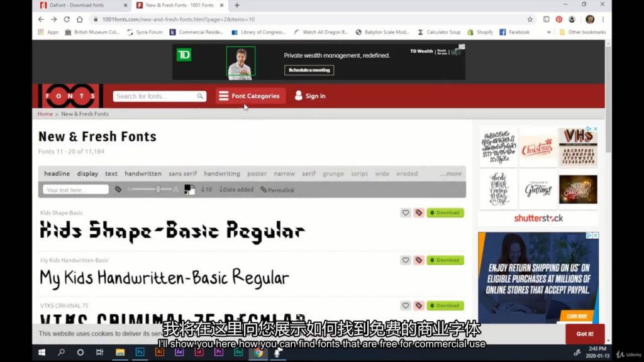Download My Kids Handwritten-Basic font

pos(445,260)
